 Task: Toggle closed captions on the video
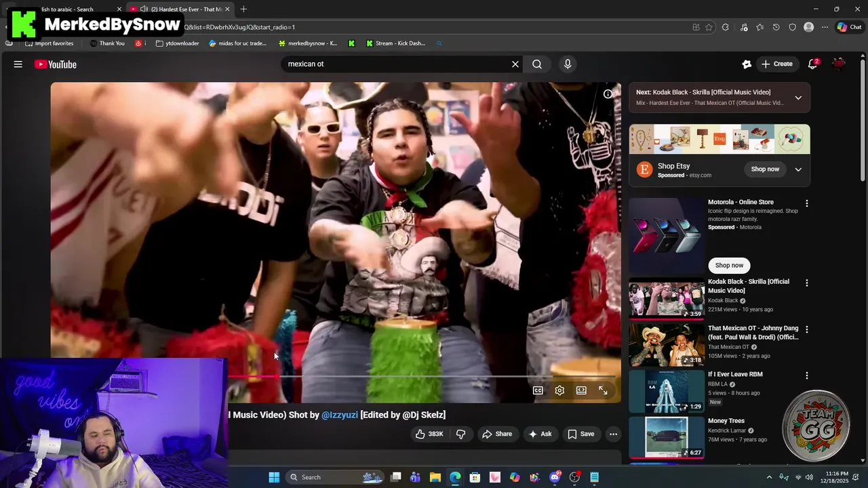coord(538,390)
